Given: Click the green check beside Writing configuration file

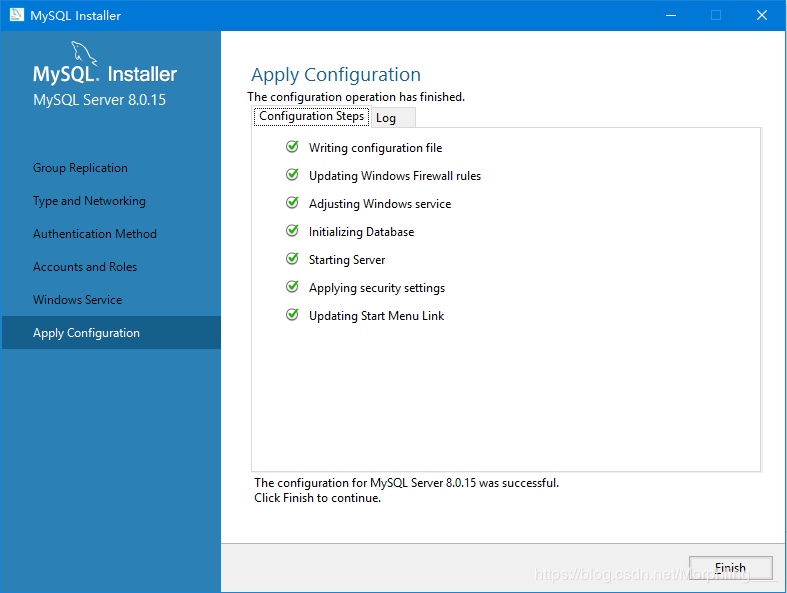Looking at the screenshot, I should 292,147.
